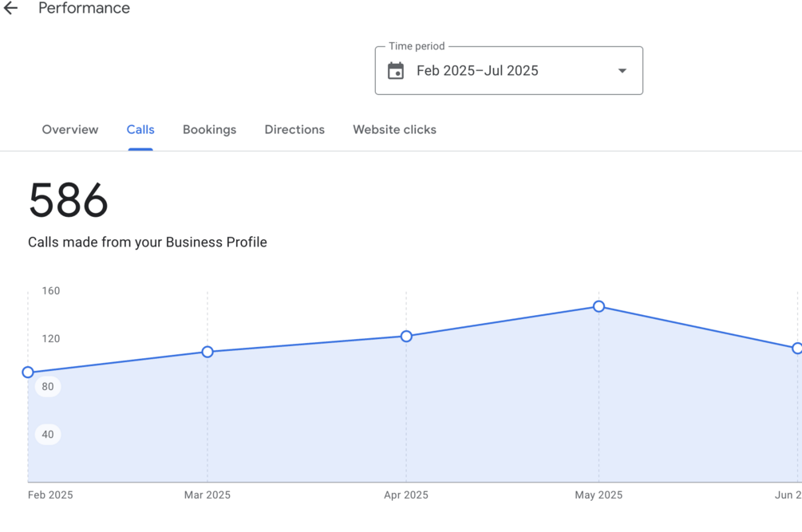The image size is (802, 532).
Task: Expand the Time period dropdown arrow
Action: [x=622, y=71]
